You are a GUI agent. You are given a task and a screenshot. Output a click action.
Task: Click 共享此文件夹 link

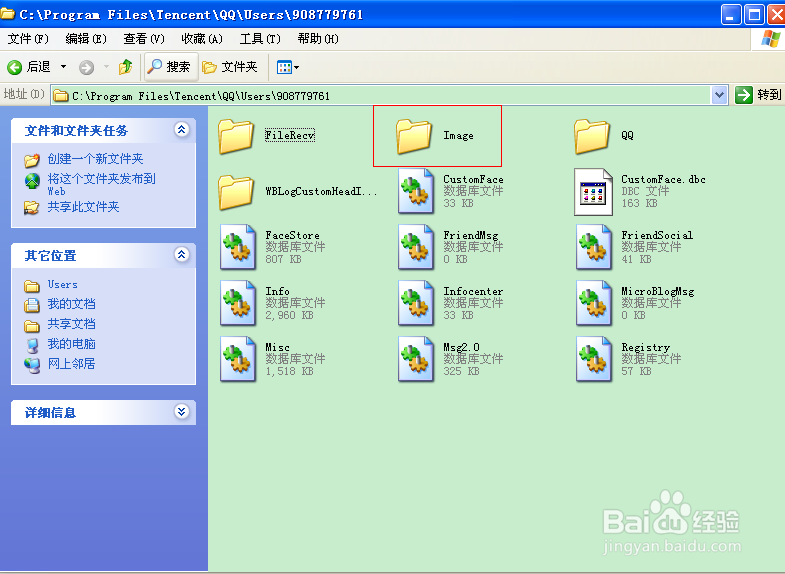[83, 207]
